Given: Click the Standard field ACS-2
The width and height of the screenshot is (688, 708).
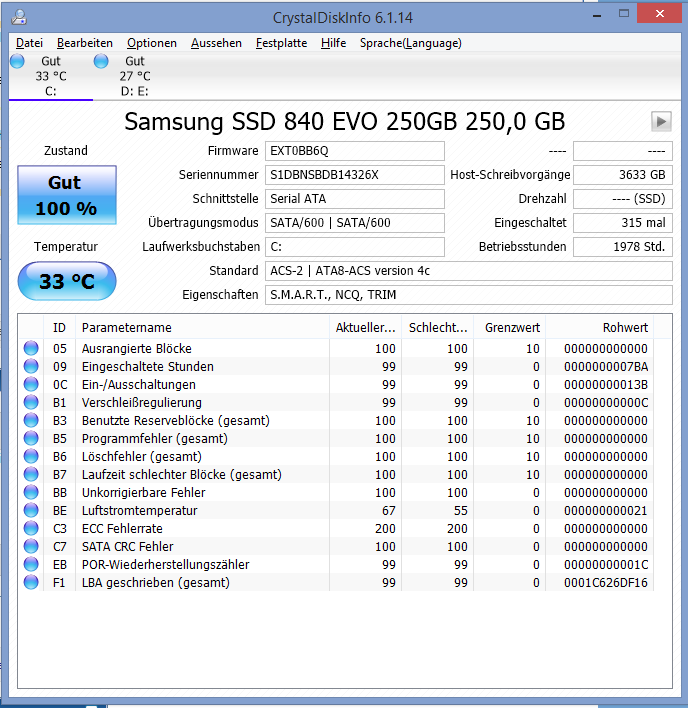Looking at the screenshot, I should tap(469, 271).
